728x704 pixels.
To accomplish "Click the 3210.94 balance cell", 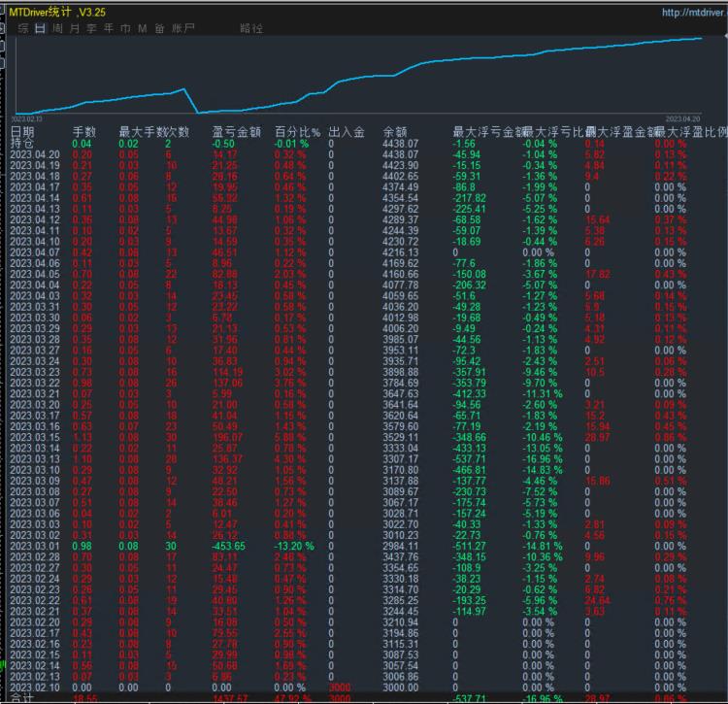I will tap(400, 622).
